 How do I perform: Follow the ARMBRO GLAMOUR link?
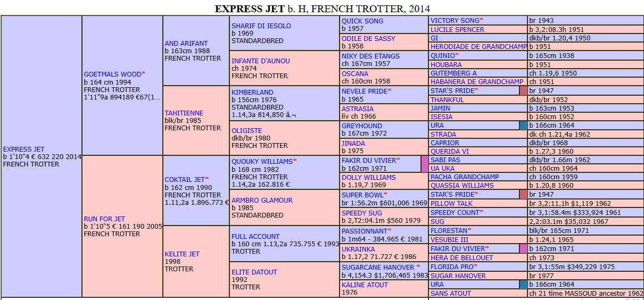point(262,201)
